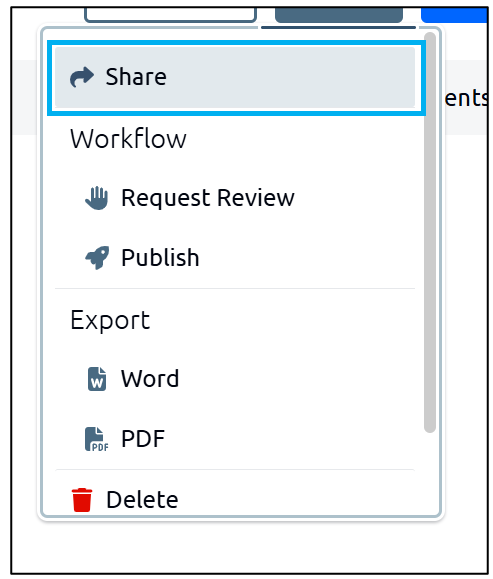Select the Publish menu option

pyautogui.click(x=235, y=257)
